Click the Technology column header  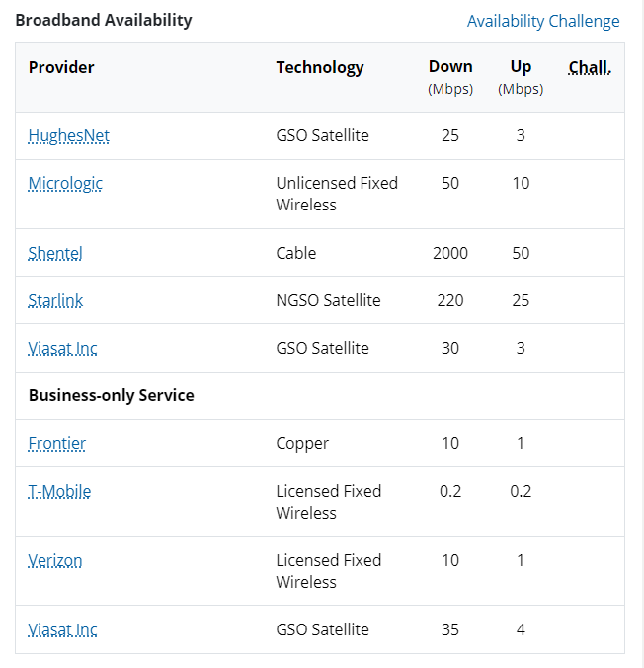pyautogui.click(x=320, y=68)
